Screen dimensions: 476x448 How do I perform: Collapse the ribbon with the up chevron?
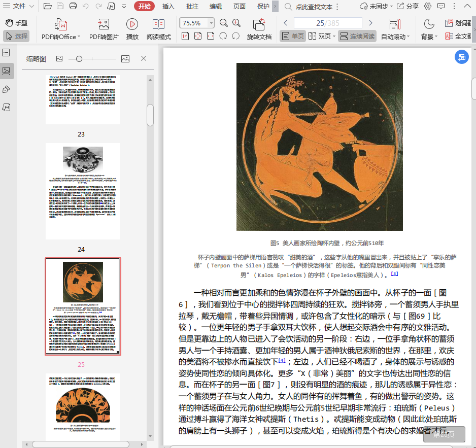[467, 6]
